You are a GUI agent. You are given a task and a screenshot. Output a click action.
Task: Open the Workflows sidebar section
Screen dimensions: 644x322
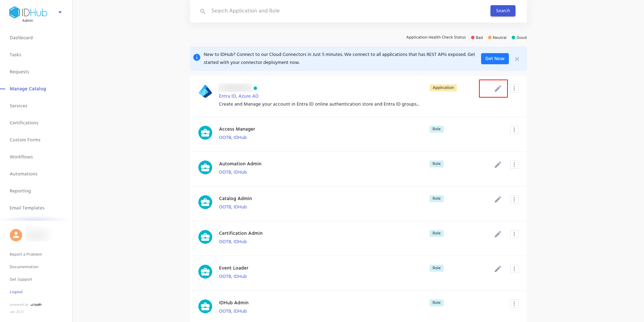pyautogui.click(x=21, y=157)
